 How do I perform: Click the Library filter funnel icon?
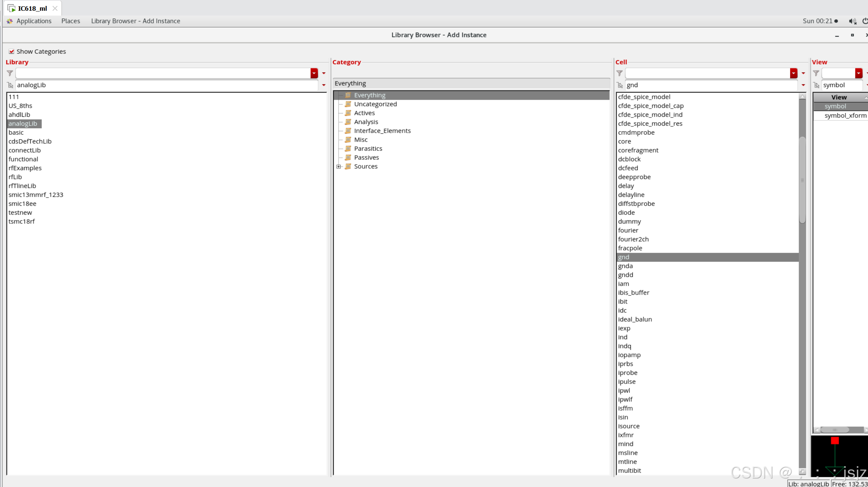coord(10,73)
